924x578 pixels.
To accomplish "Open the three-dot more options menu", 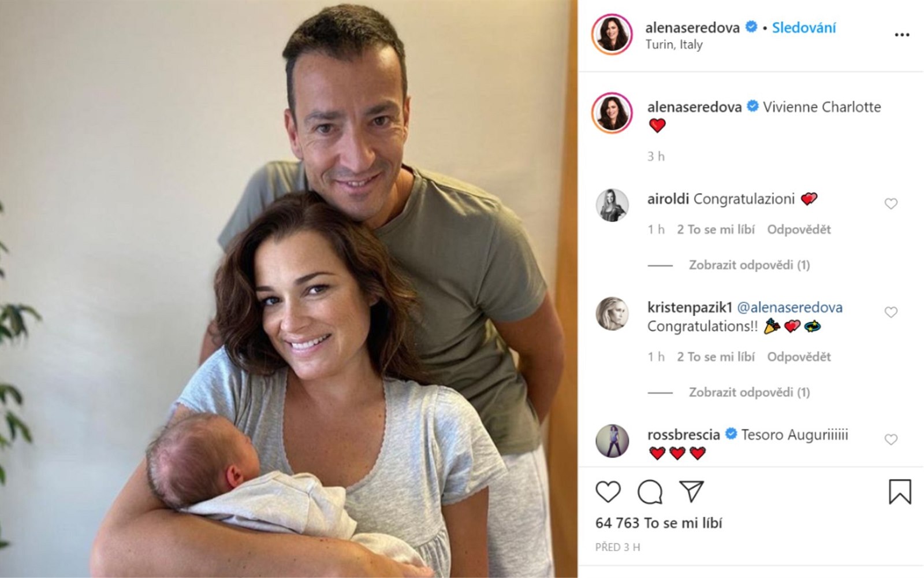I will (901, 35).
